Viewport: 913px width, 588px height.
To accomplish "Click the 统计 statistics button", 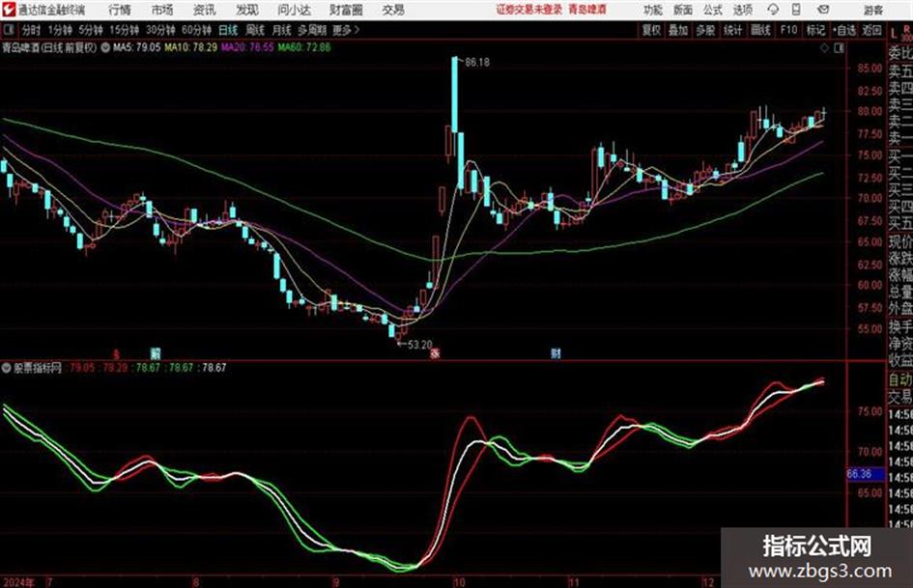I will pos(732,30).
